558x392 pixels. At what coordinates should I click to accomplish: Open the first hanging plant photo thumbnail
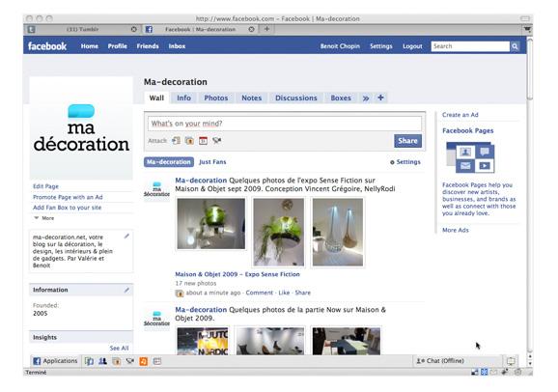coord(211,224)
